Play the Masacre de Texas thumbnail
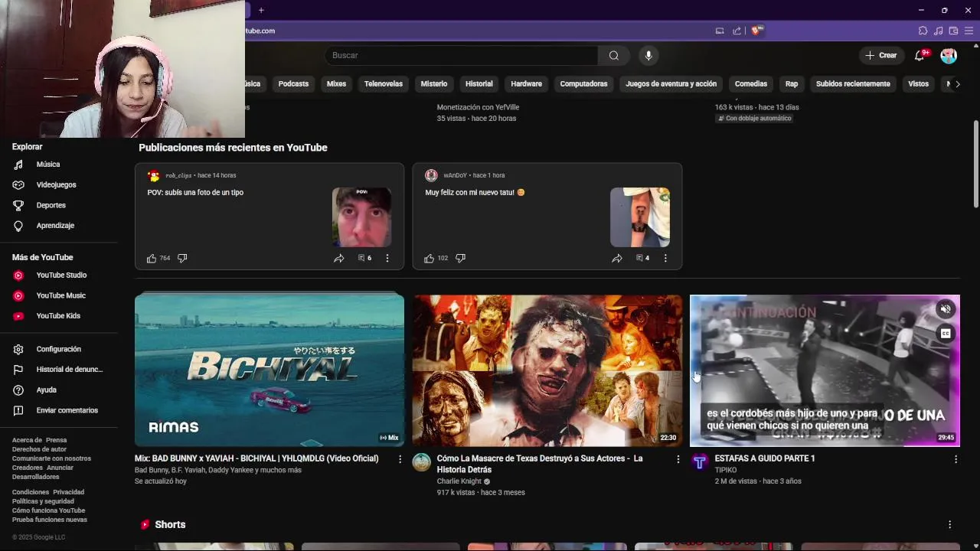 tap(547, 370)
